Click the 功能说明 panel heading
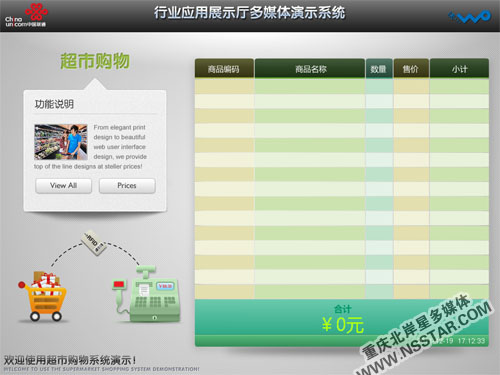500x375 pixels. click(54, 104)
